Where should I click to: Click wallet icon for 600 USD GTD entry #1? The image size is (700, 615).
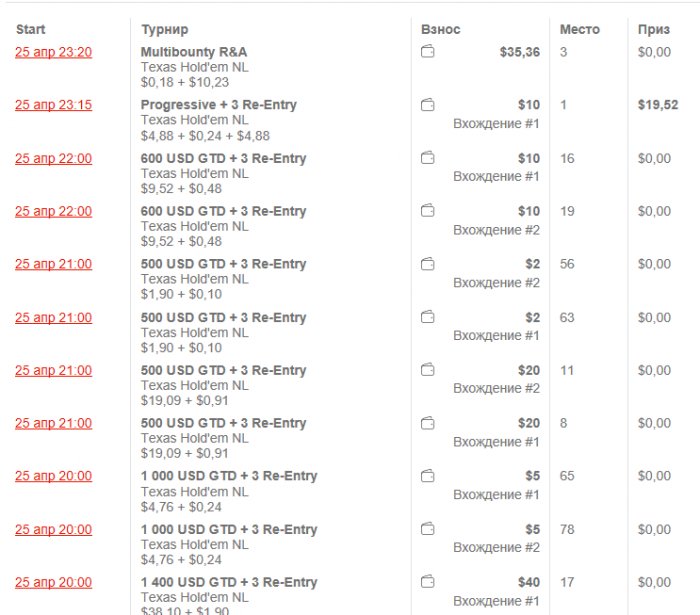pyautogui.click(x=427, y=158)
